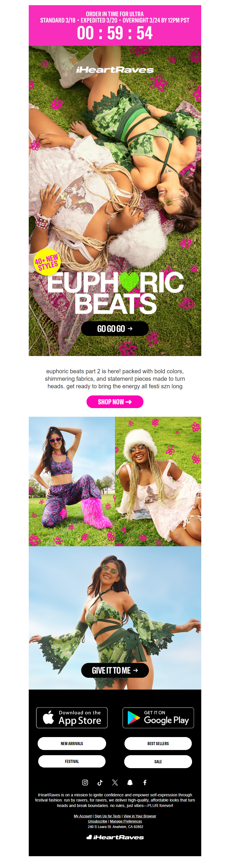Follow the My Account link
230x868 pixels.
83,816
